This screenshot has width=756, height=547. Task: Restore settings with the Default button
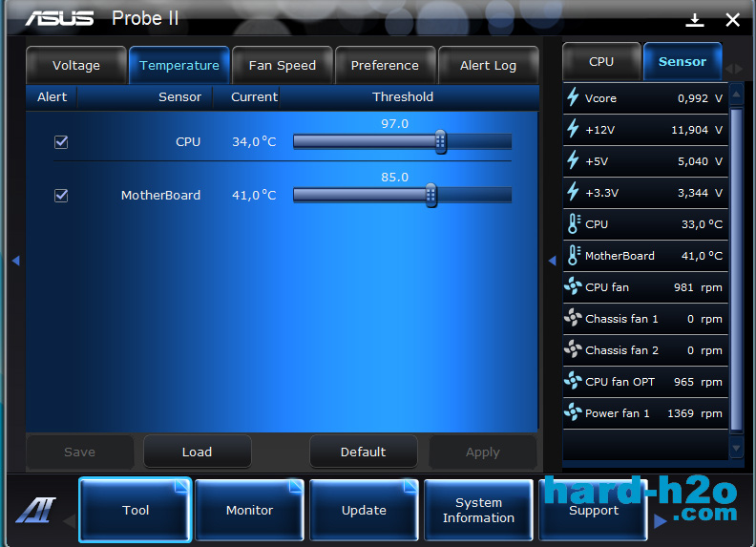click(363, 452)
